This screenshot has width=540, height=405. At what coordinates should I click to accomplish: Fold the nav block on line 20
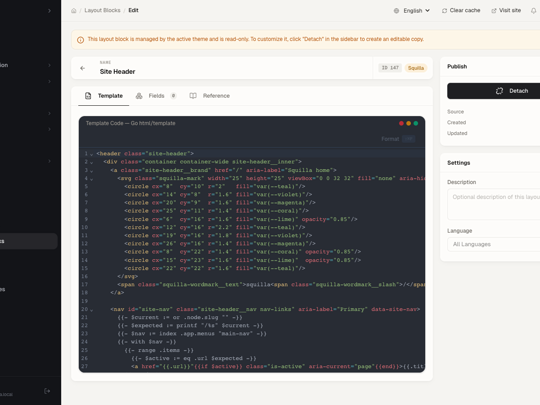click(91, 310)
